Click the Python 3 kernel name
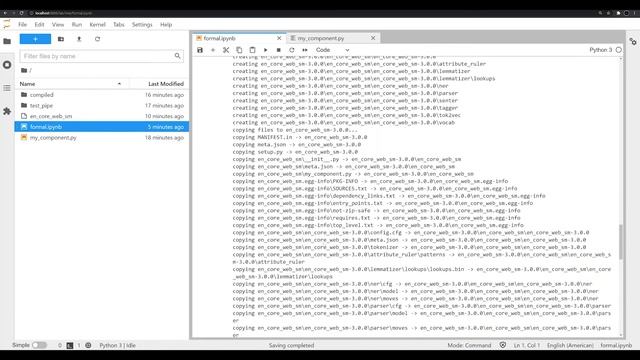Viewport: 640px width, 360px height. pos(600,50)
